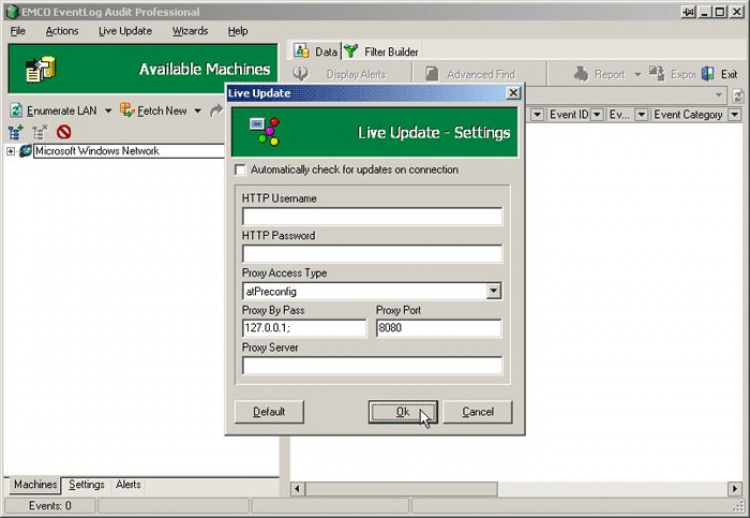Image resolution: width=750 pixels, height=518 pixels.
Task: Close the Live Update dialog
Action: pyautogui.click(x=513, y=93)
